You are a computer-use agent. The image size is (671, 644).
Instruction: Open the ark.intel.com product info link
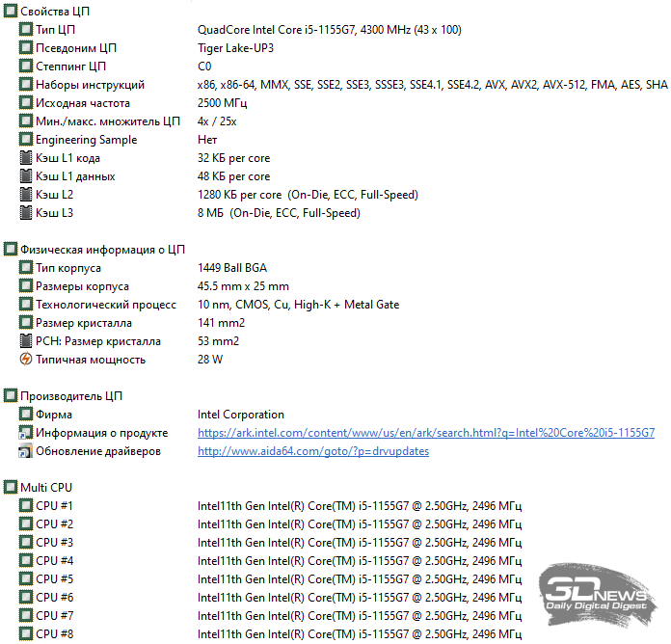tap(426, 433)
